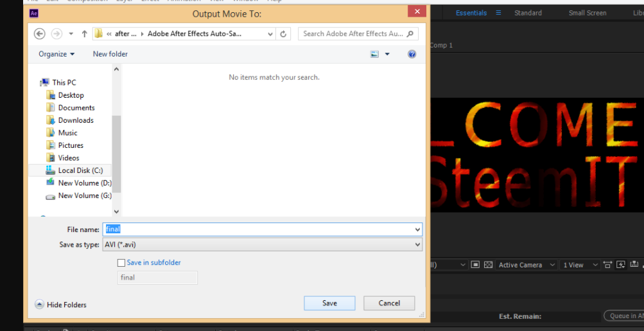Open the Fast Previews icon
Image resolution: width=644 pixels, height=331 pixels.
[x=621, y=265]
